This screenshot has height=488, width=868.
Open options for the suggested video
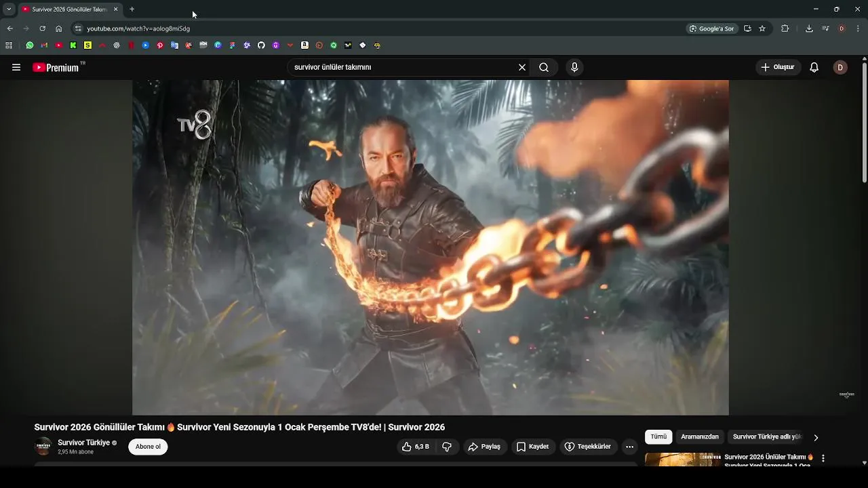[823, 459]
